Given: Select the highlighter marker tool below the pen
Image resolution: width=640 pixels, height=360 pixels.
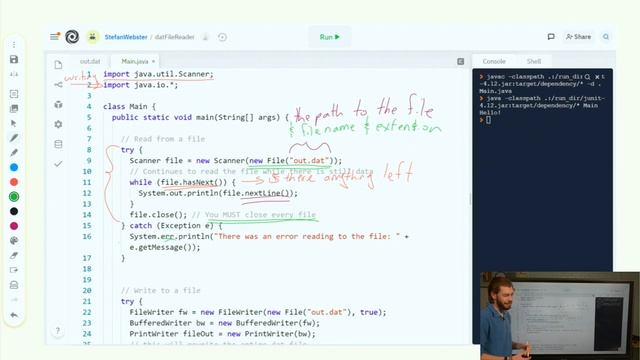Looking at the screenshot, I should 14,153.
